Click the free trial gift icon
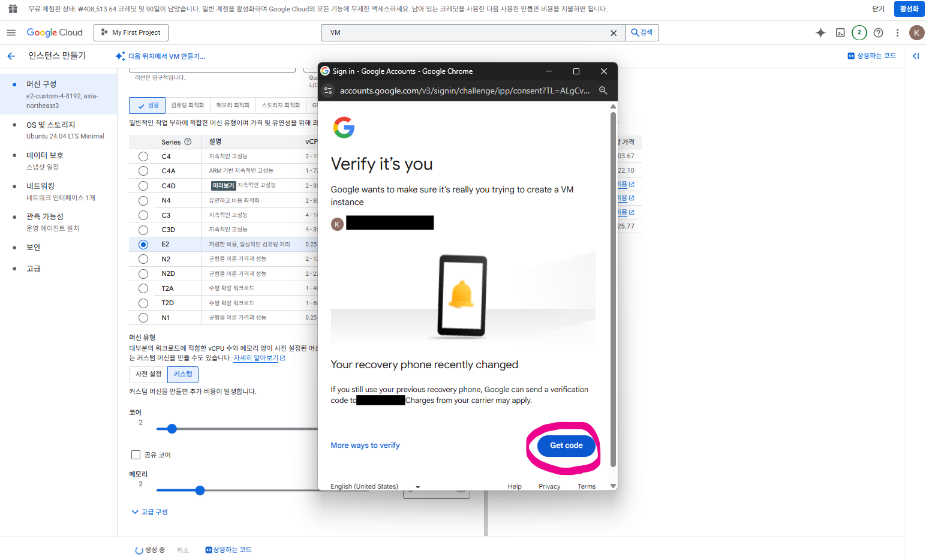926x560 pixels. coord(13,9)
